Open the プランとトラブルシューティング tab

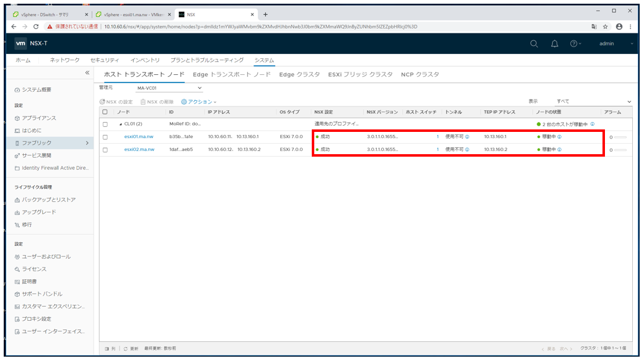[207, 60]
